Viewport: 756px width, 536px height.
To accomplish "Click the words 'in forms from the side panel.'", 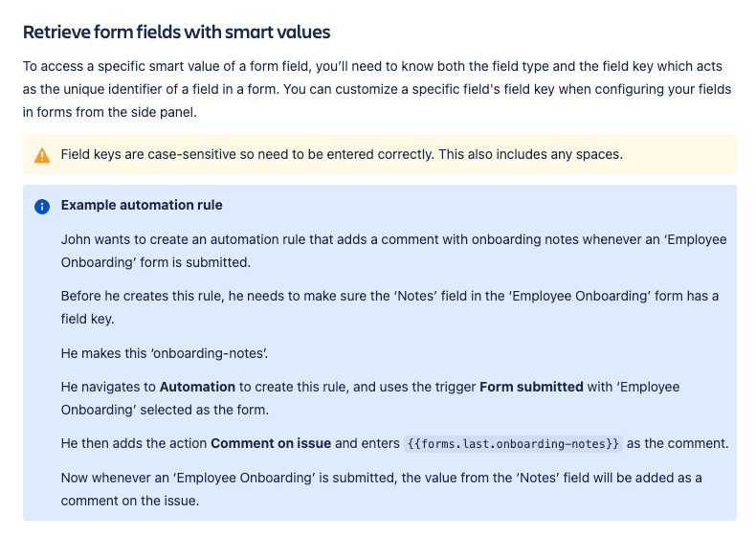I will coord(110,112).
